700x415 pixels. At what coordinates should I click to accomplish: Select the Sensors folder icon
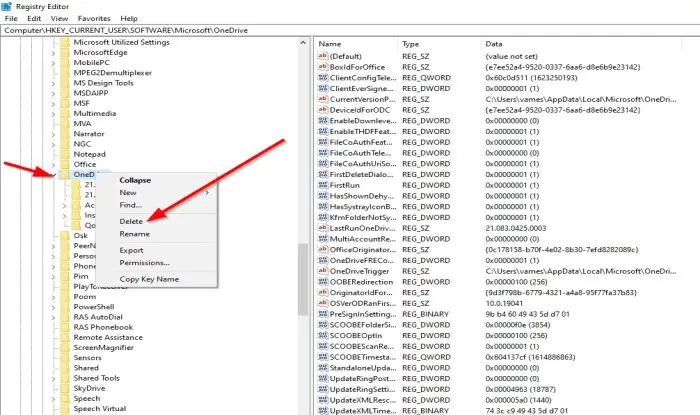pos(65,358)
